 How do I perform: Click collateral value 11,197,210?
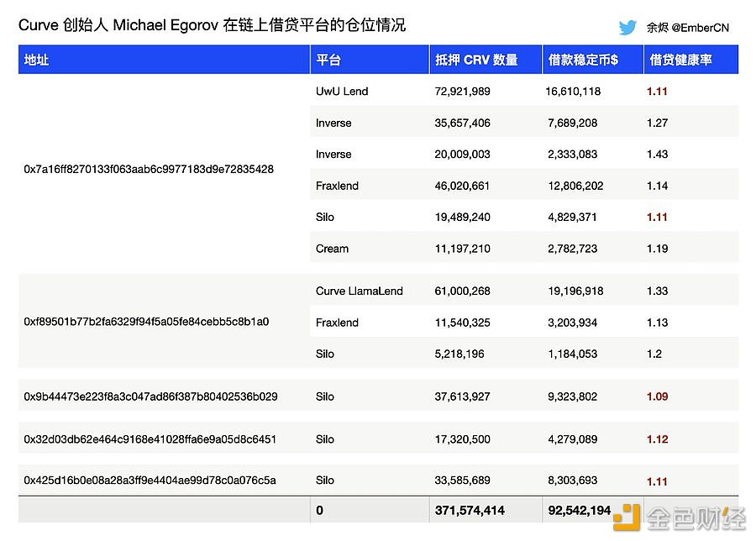tap(462, 249)
